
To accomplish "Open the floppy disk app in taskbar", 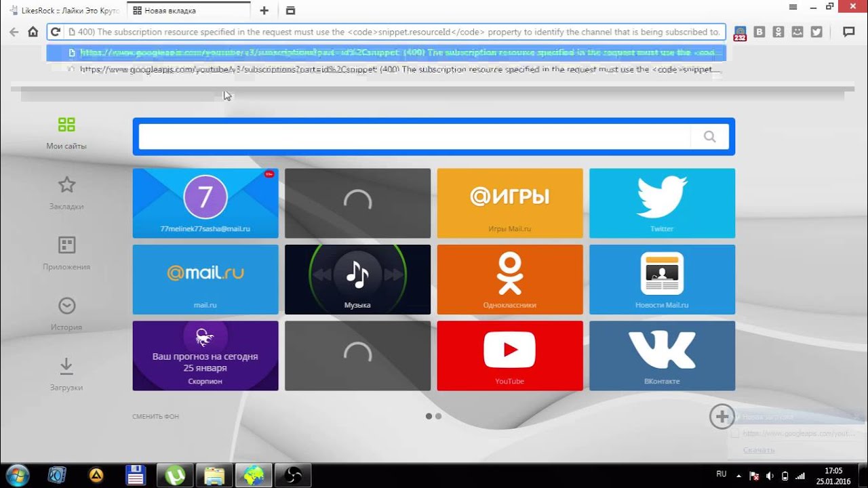I will [x=136, y=475].
